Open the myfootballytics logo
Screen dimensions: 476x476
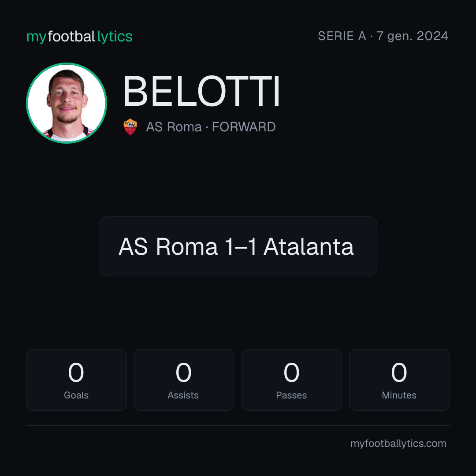pyautogui.click(x=79, y=37)
